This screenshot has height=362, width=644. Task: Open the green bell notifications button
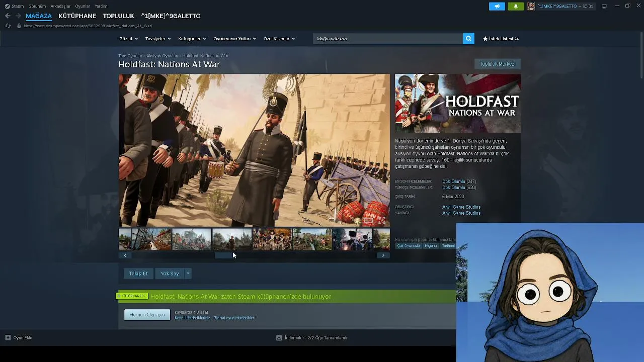(515, 6)
